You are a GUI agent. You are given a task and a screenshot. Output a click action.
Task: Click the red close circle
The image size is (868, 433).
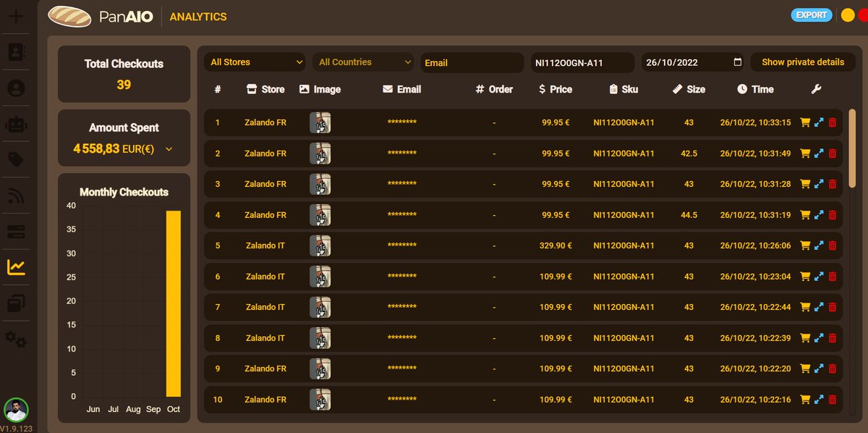(x=862, y=15)
